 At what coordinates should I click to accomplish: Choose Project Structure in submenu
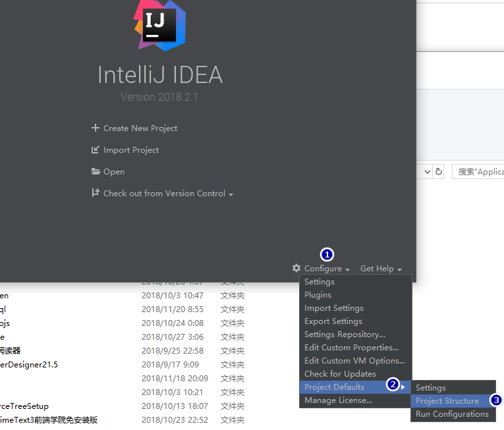pos(453,401)
